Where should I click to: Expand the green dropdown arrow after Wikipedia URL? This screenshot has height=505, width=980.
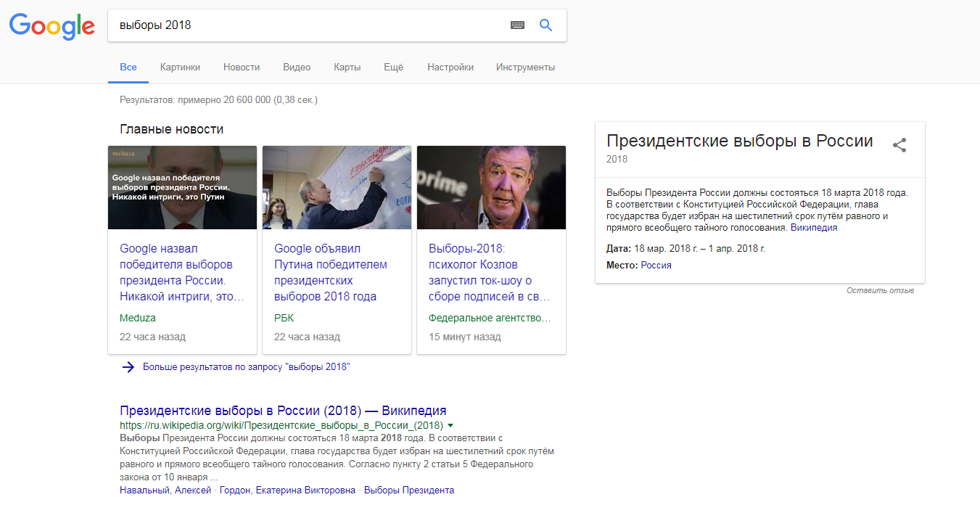450,425
